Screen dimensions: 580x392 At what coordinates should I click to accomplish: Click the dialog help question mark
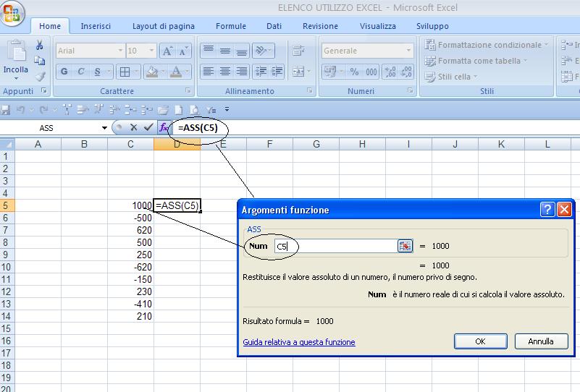click(547, 210)
